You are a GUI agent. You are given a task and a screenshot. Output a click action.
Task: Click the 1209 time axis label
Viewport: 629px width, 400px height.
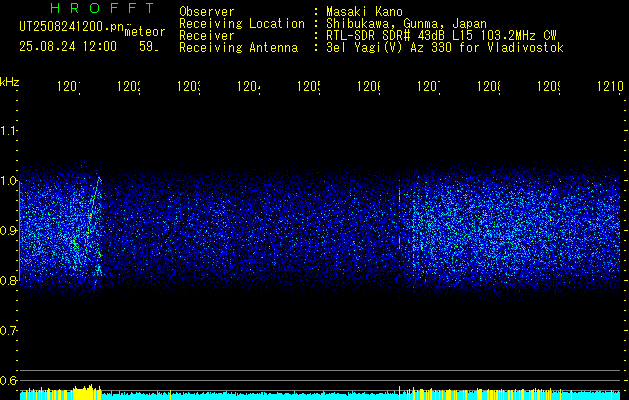[x=549, y=87]
